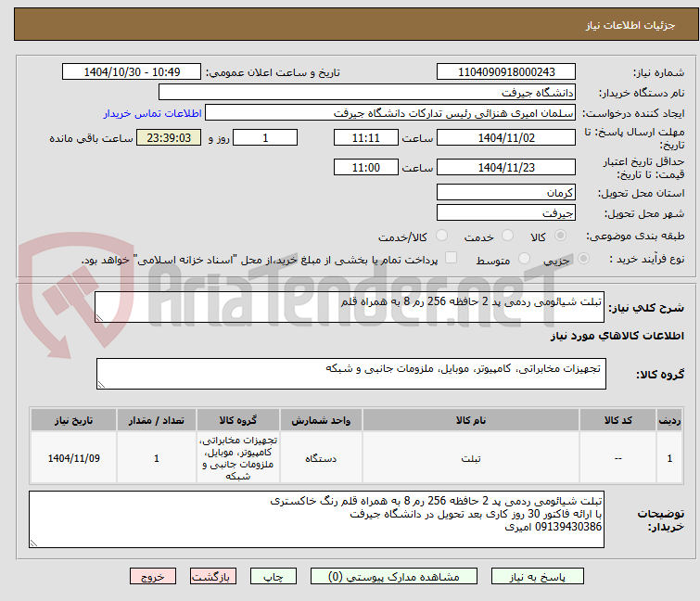This screenshot has width=700, height=601.
Task: Click the deadline time field 11:11
Action: [x=365, y=138]
